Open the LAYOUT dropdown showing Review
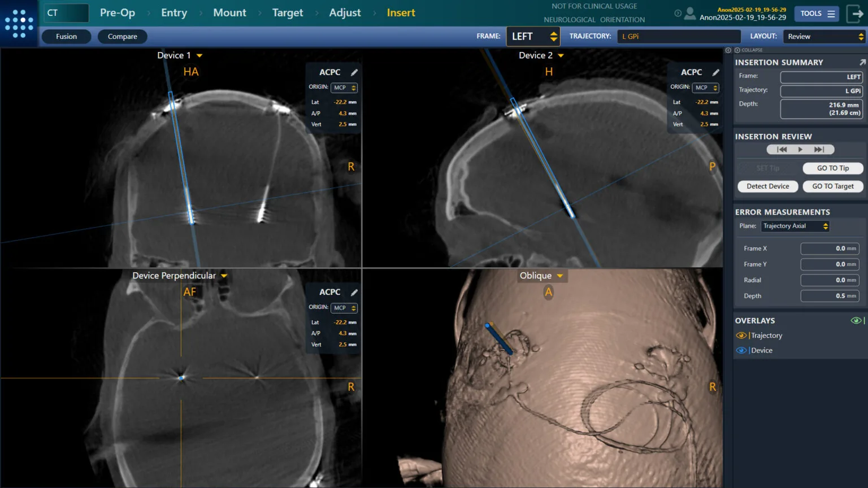The image size is (868, 488). point(823,36)
